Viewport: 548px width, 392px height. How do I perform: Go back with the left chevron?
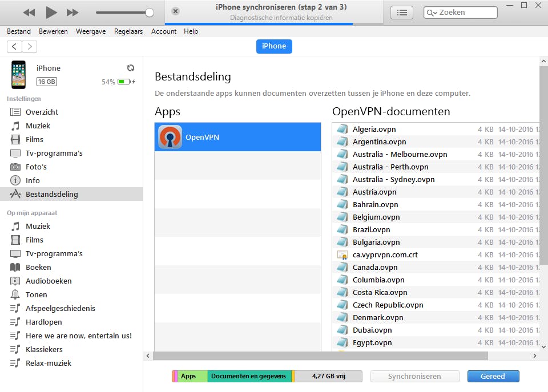pyautogui.click(x=14, y=46)
